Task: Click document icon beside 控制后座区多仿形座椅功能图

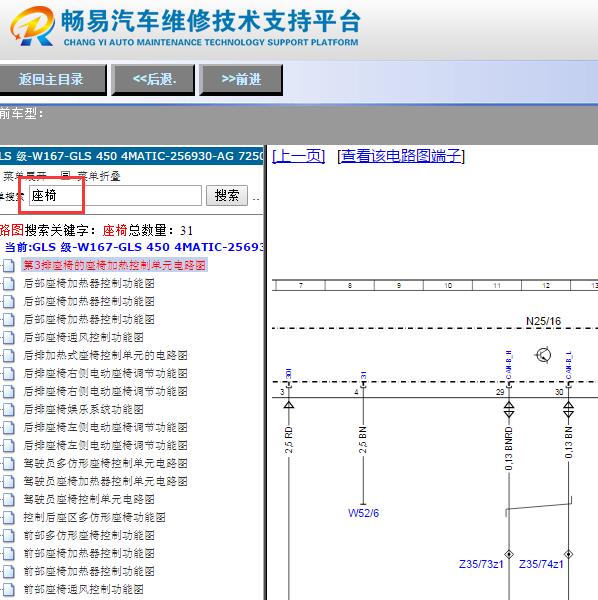Action: point(9,517)
